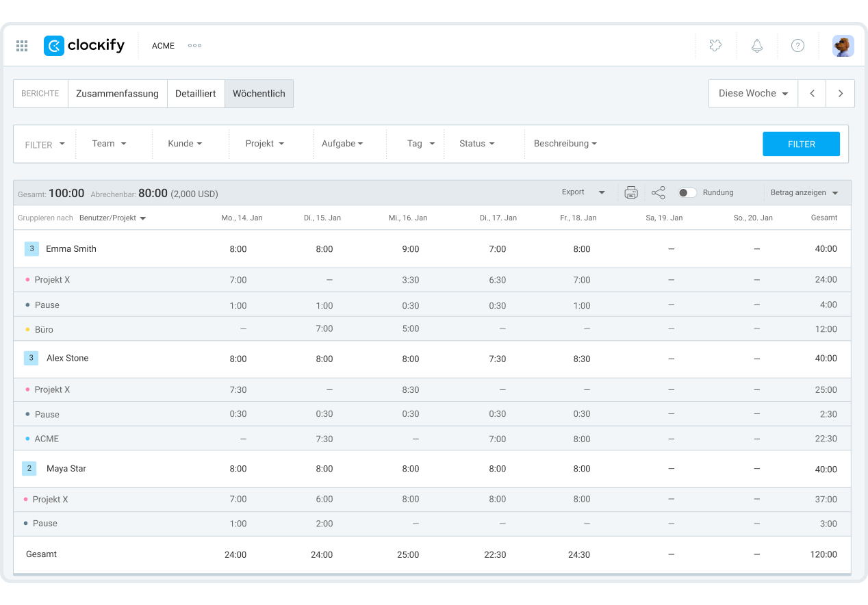Click the user profile avatar
868x605 pixels.
tap(843, 46)
